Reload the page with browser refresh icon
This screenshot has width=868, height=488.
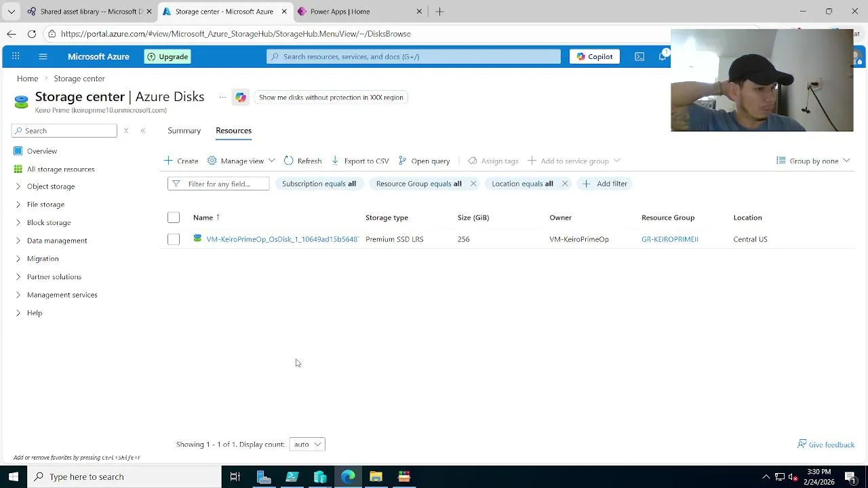pos(32,33)
